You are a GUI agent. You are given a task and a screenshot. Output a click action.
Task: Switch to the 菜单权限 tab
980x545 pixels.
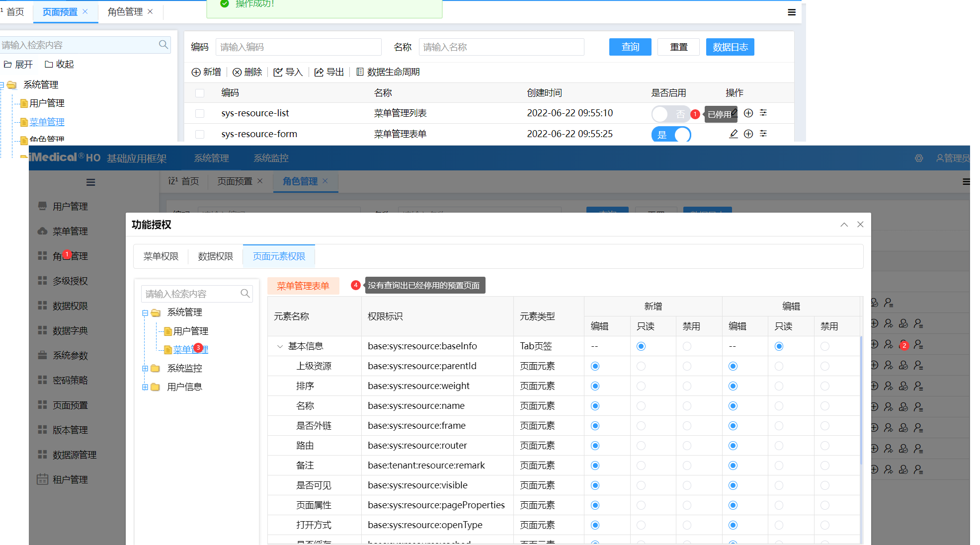point(161,256)
